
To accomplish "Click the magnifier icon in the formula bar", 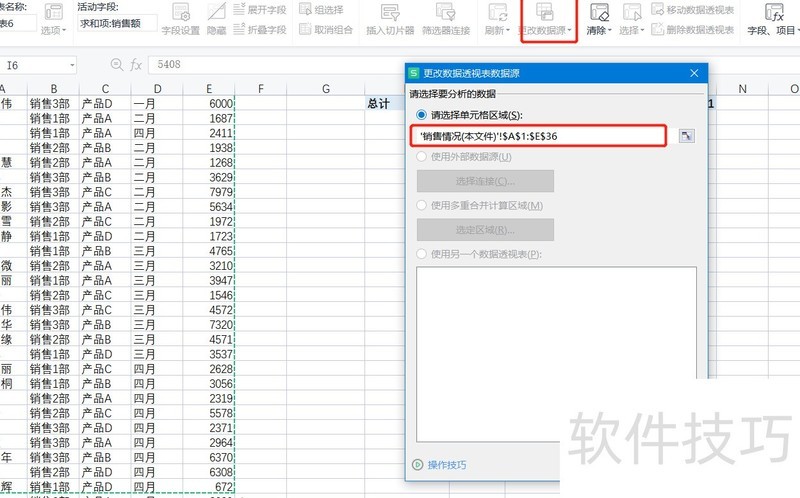I will pos(117,64).
